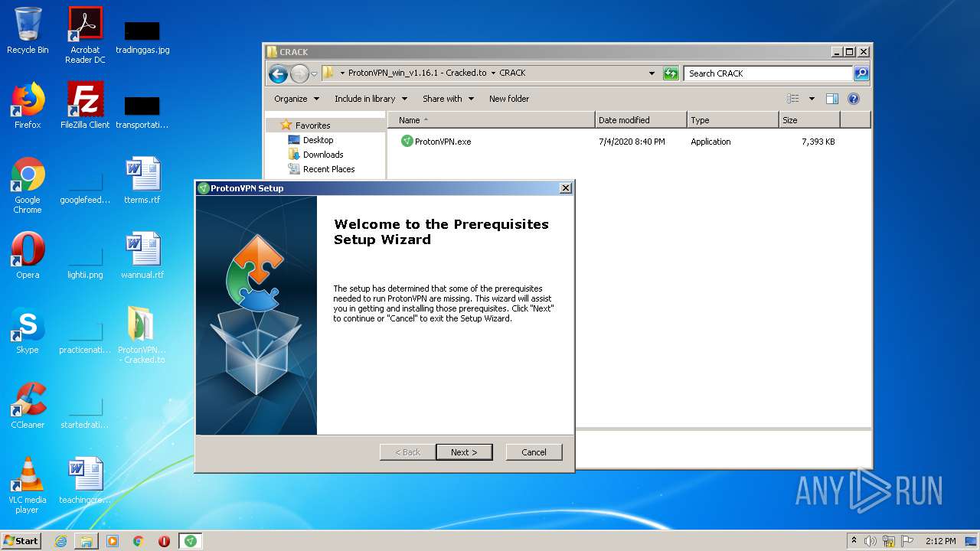This screenshot has height=551, width=980.
Task: Close the ProtonVPN Setup dialog
Action: [566, 188]
